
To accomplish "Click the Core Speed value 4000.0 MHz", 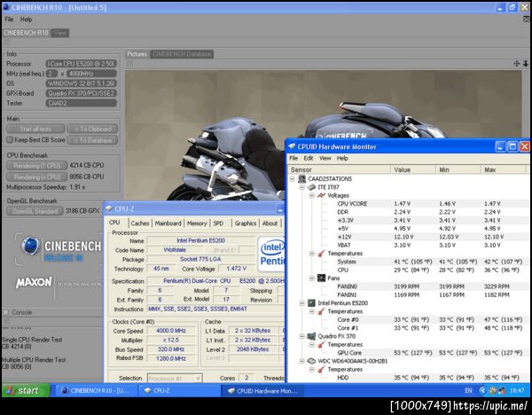I will click(171, 331).
